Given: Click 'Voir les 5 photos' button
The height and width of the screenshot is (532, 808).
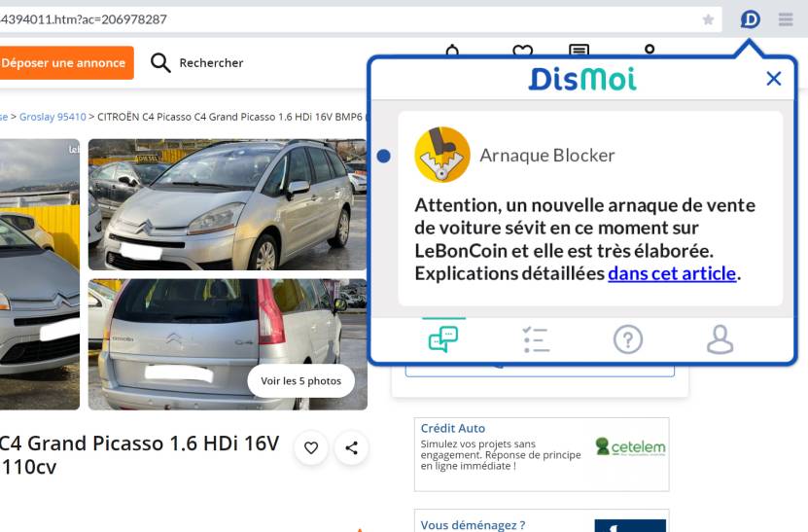Looking at the screenshot, I should coord(301,381).
